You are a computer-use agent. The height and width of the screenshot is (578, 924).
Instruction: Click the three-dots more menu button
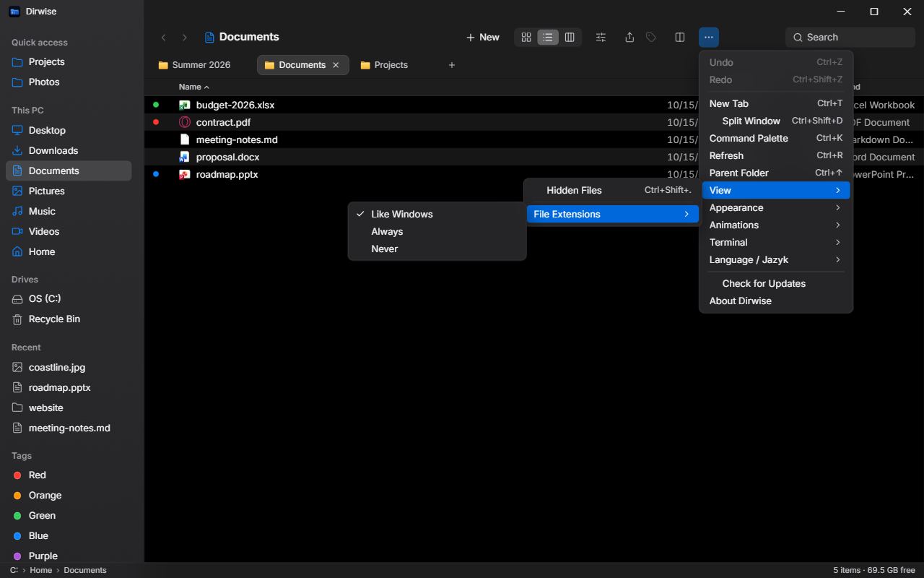click(709, 38)
